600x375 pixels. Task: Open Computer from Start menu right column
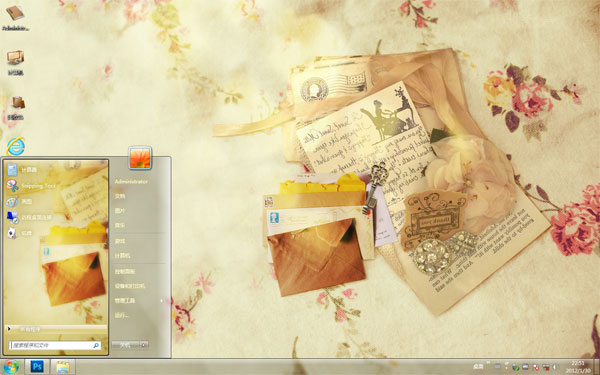(x=122, y=256)
